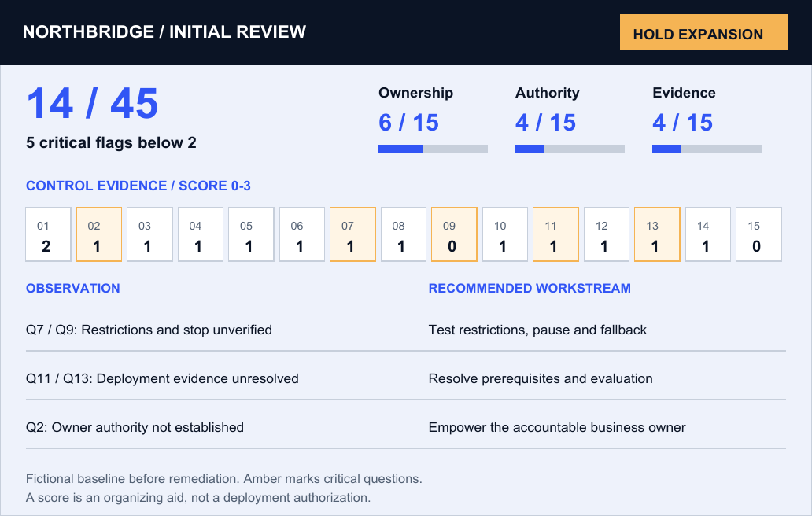Click the Authority score 4 / 15
This screenshot has width=812, height=516.
tap(545, 123)
